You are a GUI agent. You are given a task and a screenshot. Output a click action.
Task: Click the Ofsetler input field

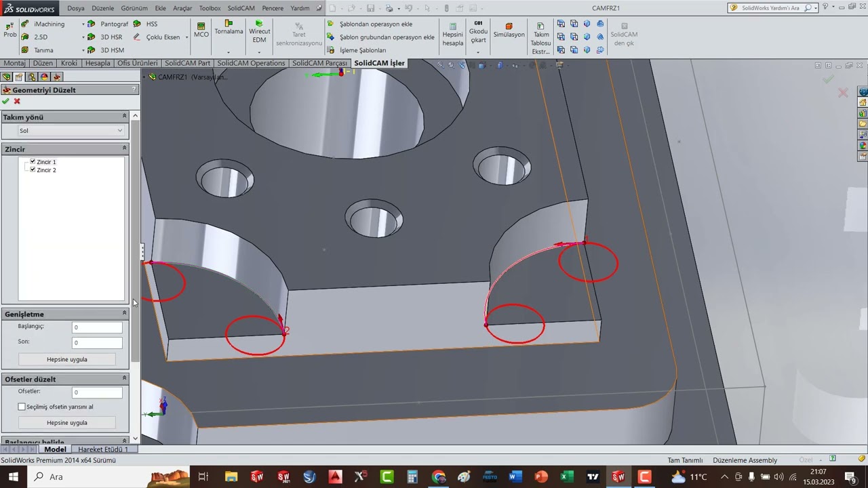coord(97,392)
